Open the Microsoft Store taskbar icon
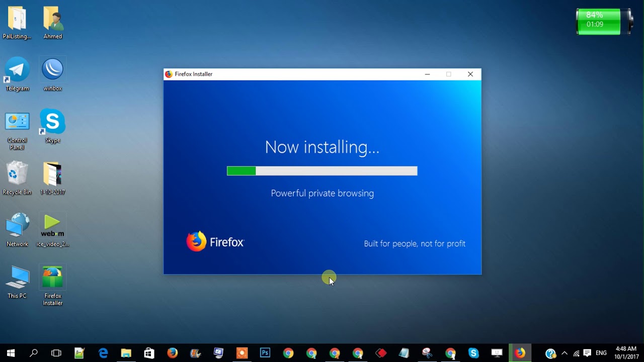Screen dimensions: 644x362 tap(149, 353)
